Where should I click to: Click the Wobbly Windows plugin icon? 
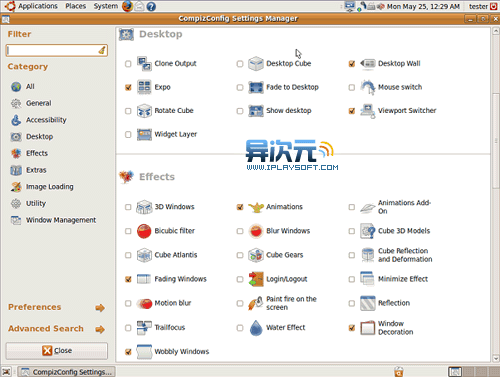144,352
